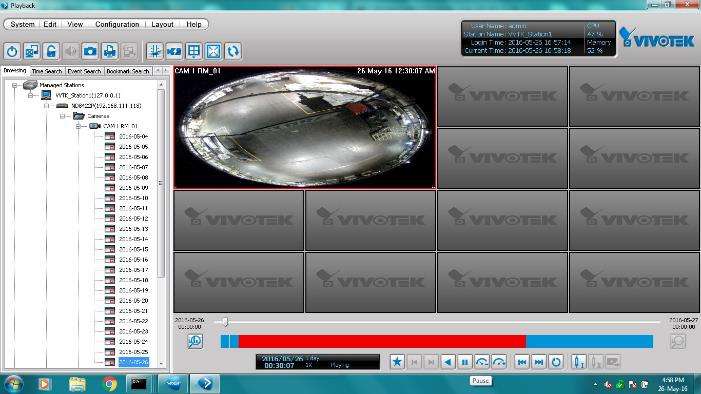Screen dimensions: 701x394
Task: Click the speed up playback icon
Action: click(x=499, y=362)
